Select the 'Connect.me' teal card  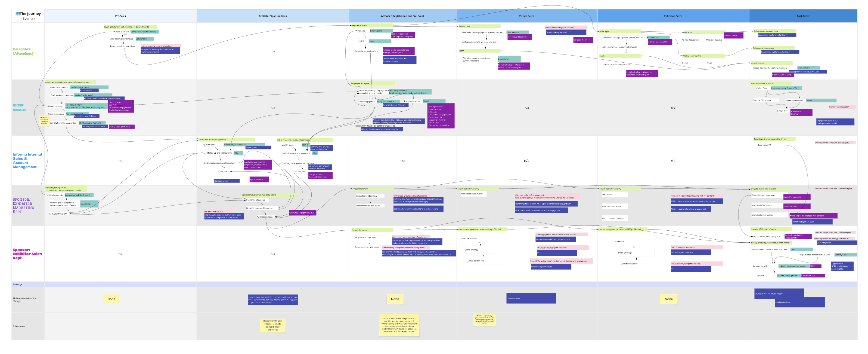pos(509,59)
